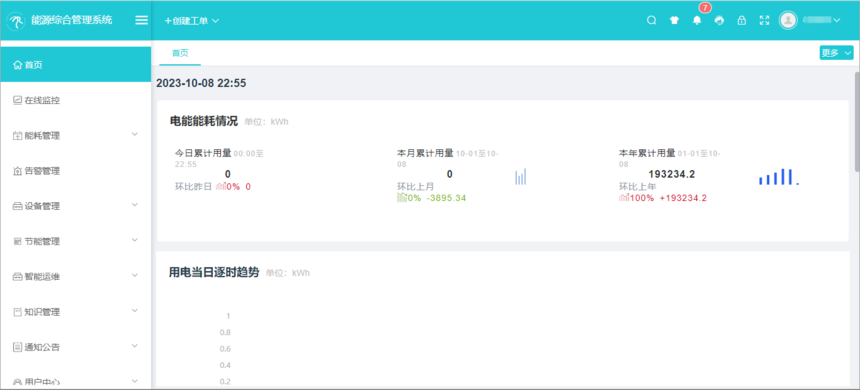Toggle fullscreen using the expand icon
This screenshot has width=860, height=390.
tap(765, 20)
